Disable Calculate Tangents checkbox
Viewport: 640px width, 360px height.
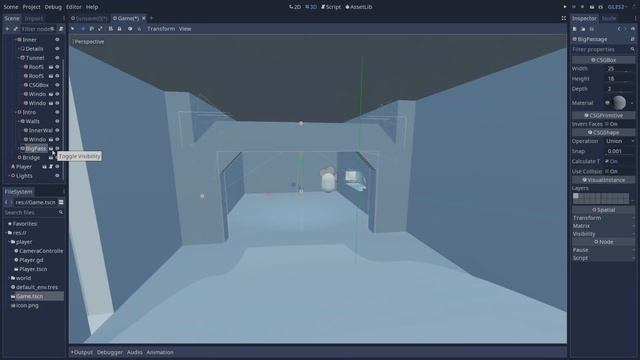(607, 161)
